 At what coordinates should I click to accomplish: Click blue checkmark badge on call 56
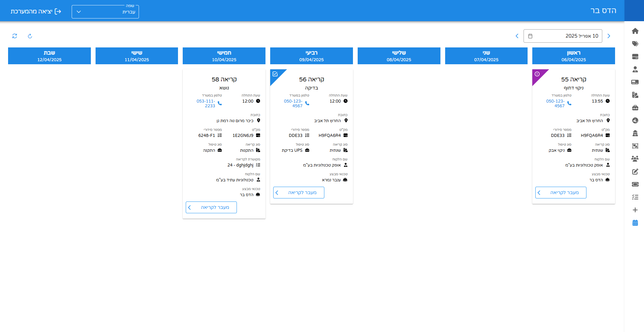point(275,74)
